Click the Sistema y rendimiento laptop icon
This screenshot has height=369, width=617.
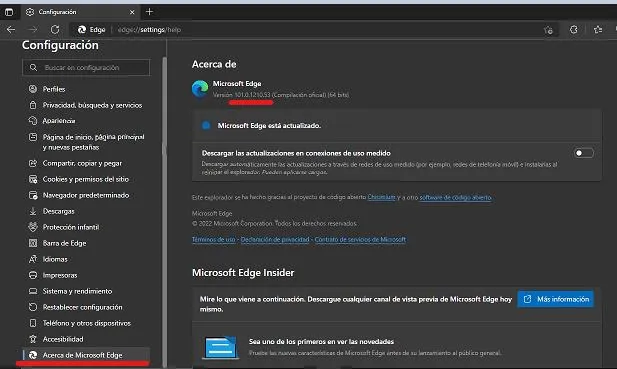tap(33, 291)
